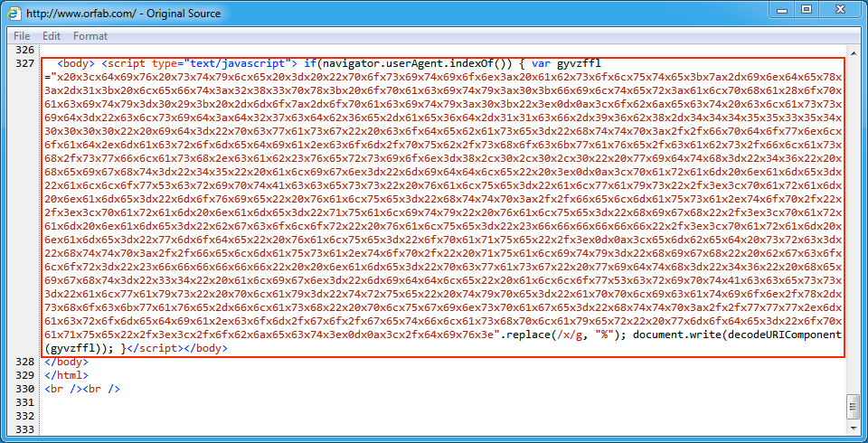868x443 pixels.
Task: Click the </script></body> text on the last code line
Action: tap(177, 348)
